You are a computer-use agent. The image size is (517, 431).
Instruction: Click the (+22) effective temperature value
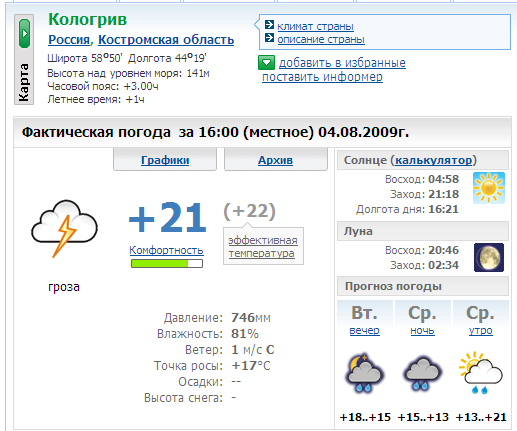pyautogui.click(x=249, y=211)
